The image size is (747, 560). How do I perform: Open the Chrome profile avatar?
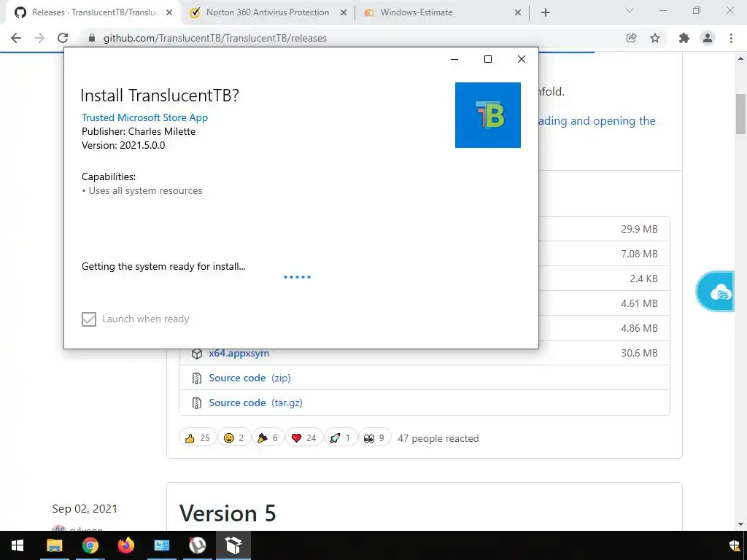click(708, 38)
